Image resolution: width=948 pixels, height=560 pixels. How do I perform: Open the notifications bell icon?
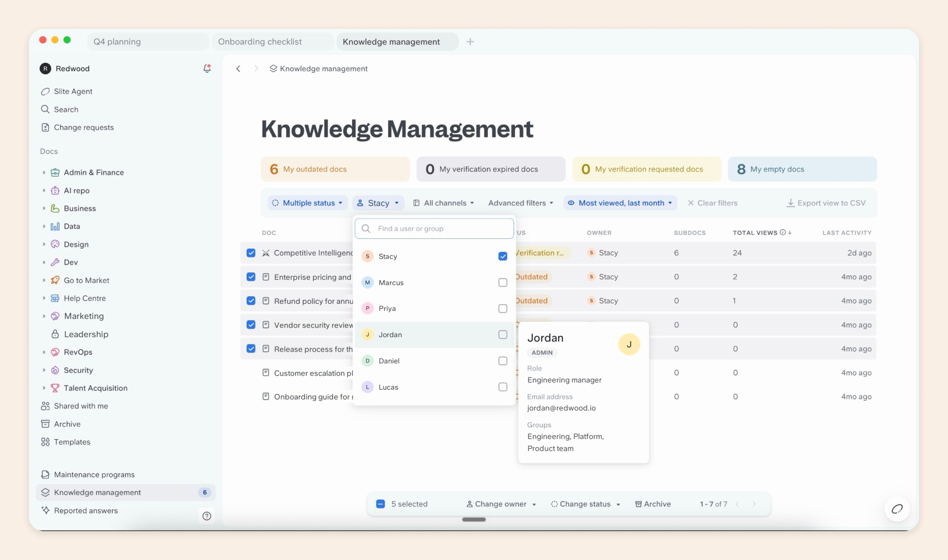(x=207, y=68)
